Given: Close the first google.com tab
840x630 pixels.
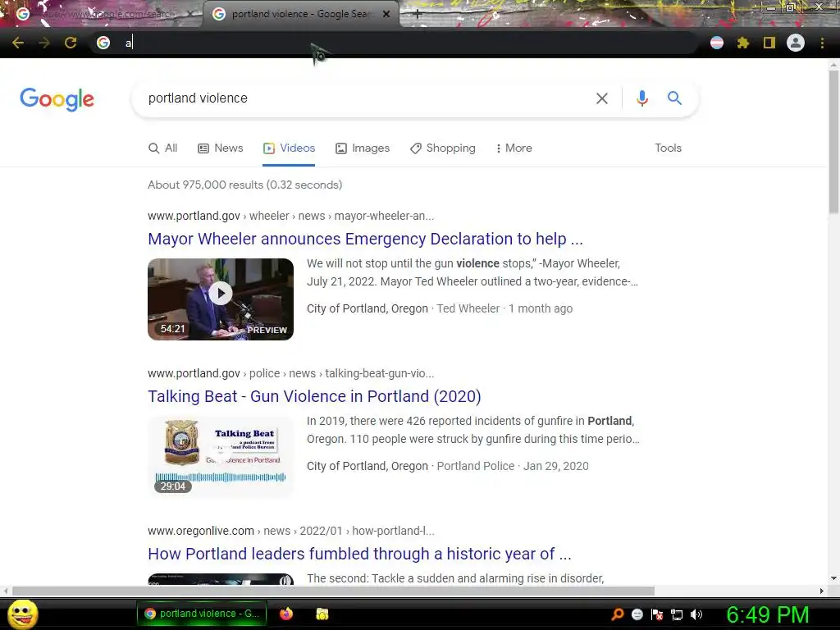Looking at the screenshot, I should (190, 14).
